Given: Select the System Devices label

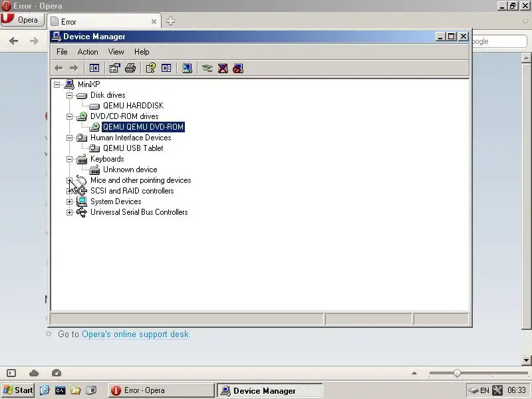Looking at the screenshot, I should coord(116,201).
